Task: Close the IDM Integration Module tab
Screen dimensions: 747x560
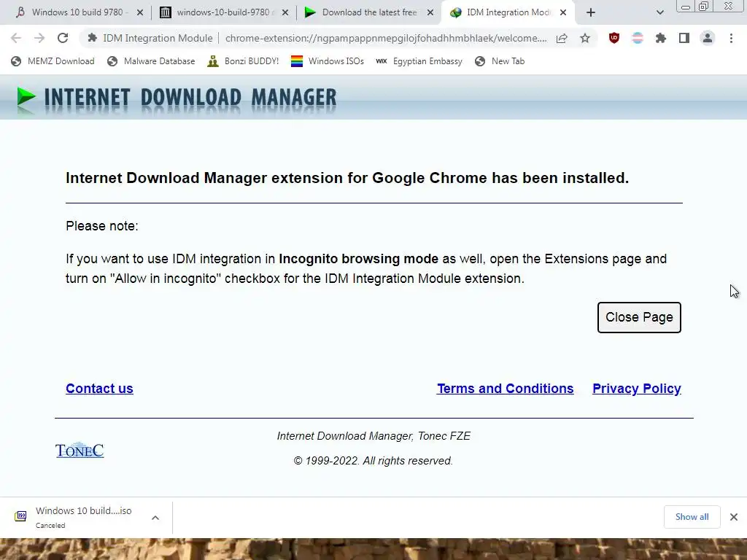Action: tap(563, 13)
